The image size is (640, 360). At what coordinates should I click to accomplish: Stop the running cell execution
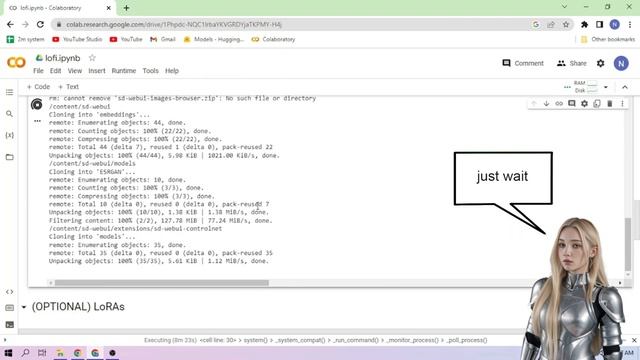[37, 104]
